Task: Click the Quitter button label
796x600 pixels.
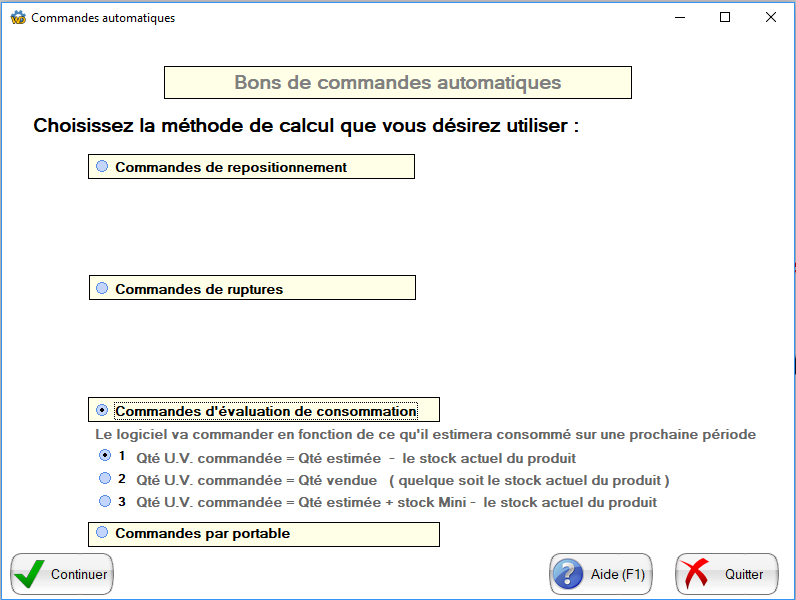Action: pyautogui.click(x=744, y=574)
